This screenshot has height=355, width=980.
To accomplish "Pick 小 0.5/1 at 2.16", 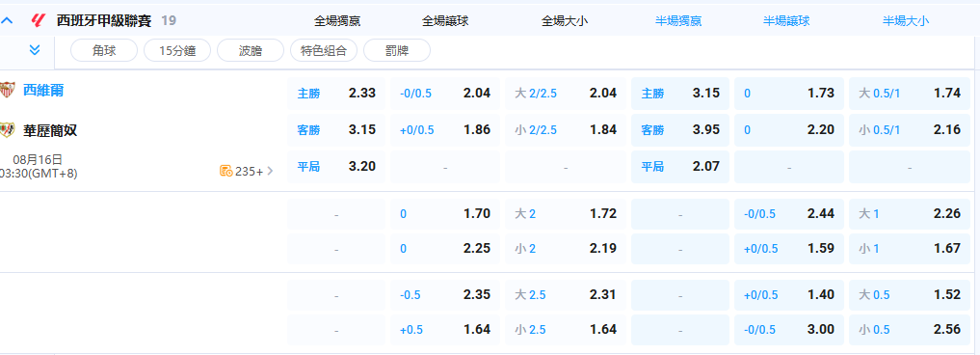I will (x=910, y=130).
